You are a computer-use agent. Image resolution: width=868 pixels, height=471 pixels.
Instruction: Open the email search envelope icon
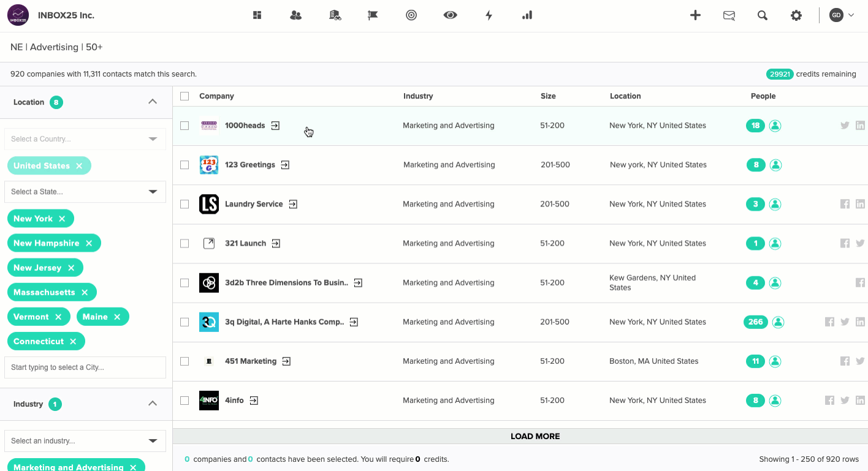729,15
